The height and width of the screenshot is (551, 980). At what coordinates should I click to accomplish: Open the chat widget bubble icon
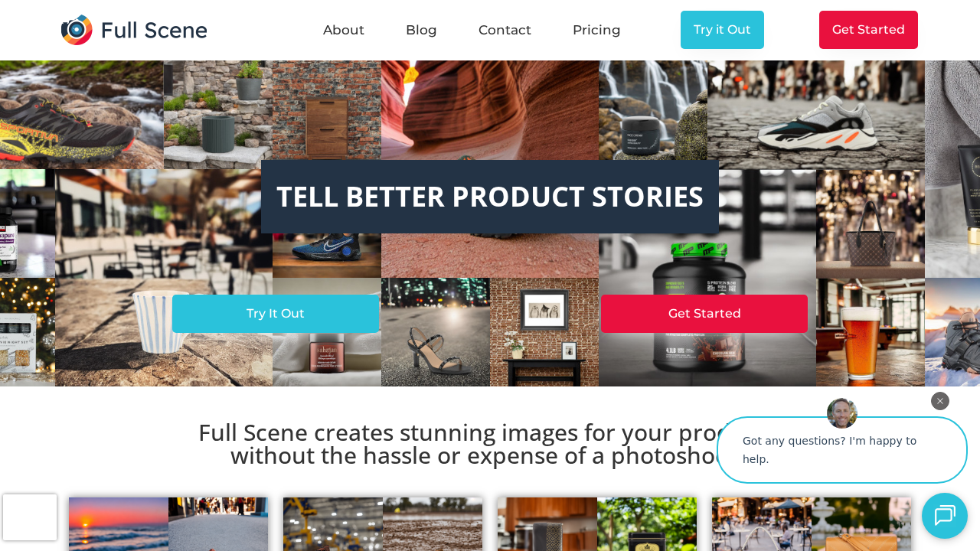point(945,516)
